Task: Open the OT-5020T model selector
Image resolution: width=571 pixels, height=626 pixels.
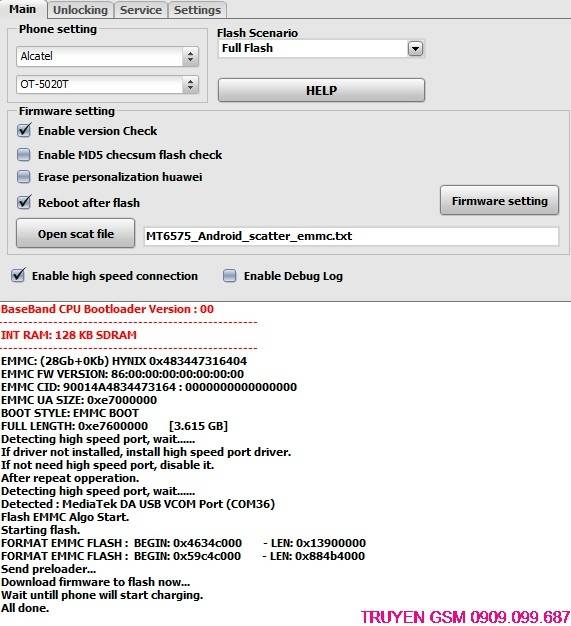Action: (x=107, y=85)
